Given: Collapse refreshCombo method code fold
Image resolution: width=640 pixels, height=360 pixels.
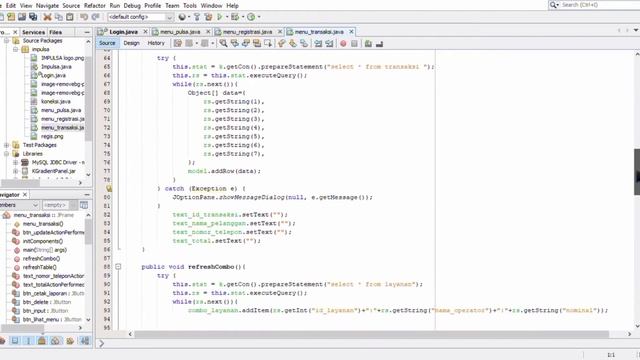Looking at the screenshot, I should [x=118, y=267].
